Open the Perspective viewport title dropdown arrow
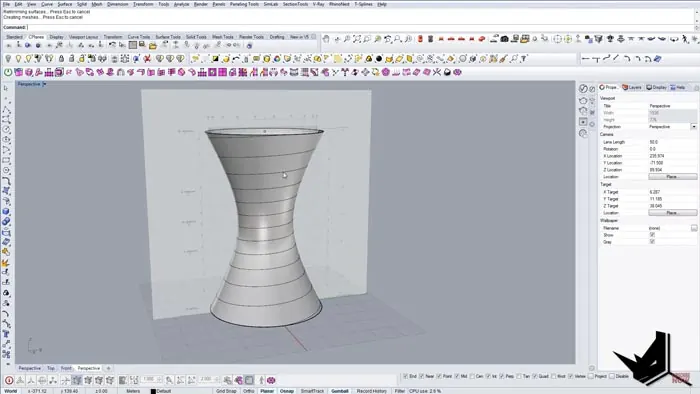 (44, 84)
